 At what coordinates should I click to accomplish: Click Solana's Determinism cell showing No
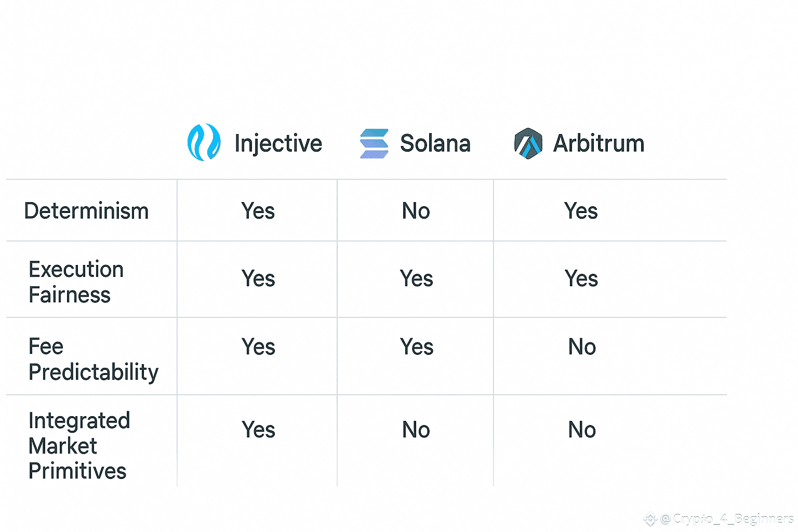tap(416, 211)
